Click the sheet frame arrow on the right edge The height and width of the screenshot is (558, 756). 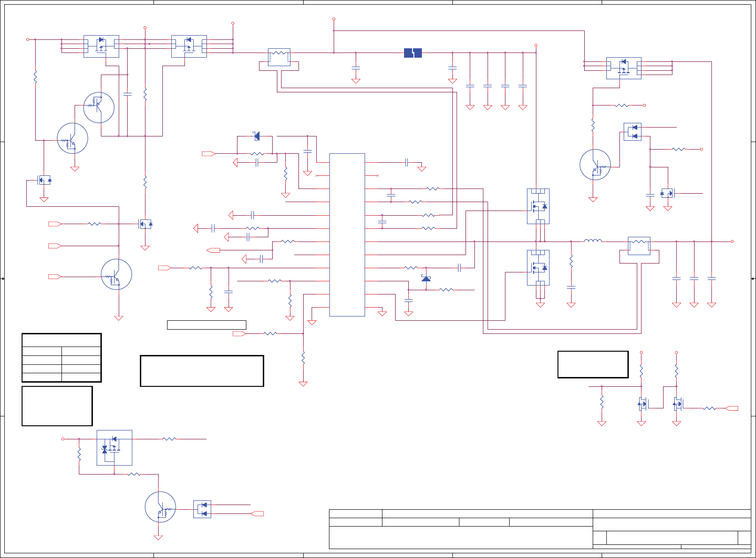point(753,279)
